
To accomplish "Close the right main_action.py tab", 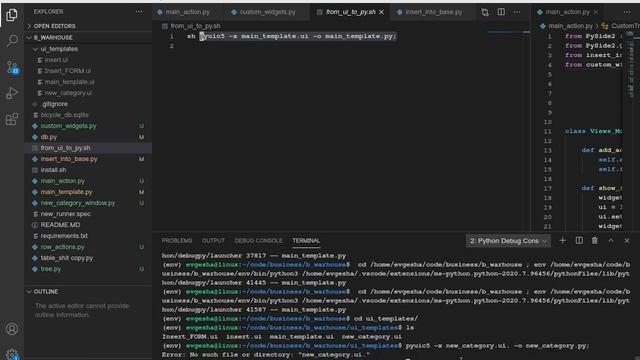I will [x=596, y=12].
